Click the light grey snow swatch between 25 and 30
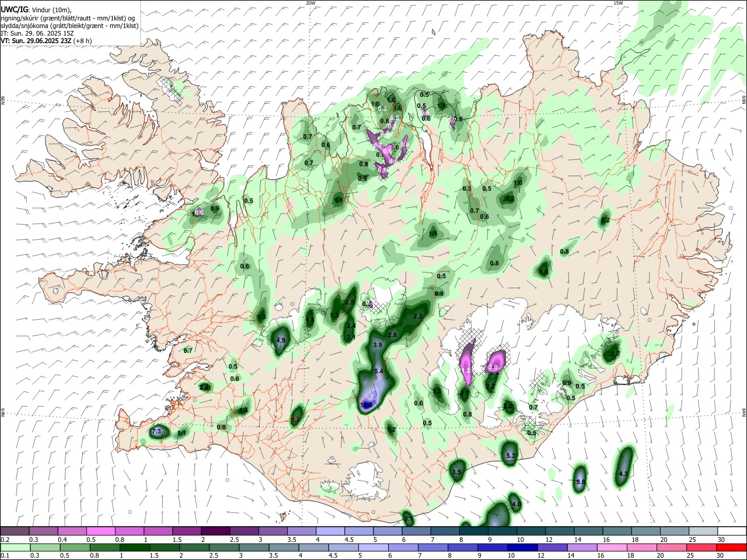This screenshot has width=747, height=560. click(702, 531)
